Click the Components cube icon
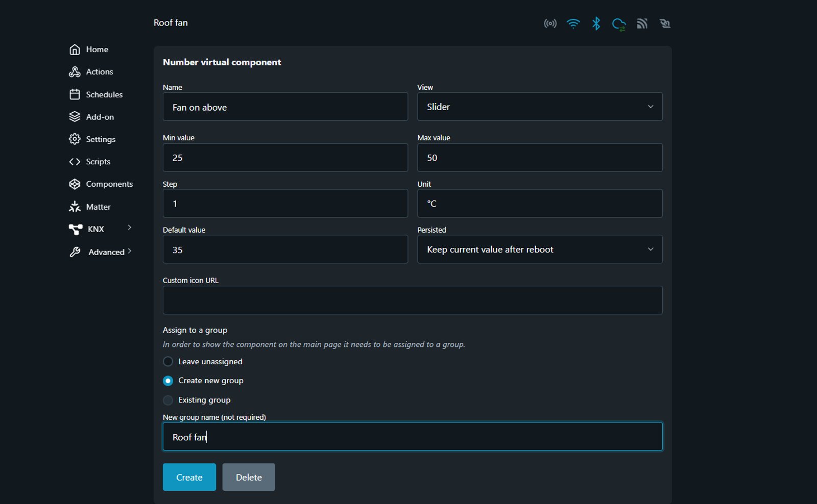 click(75, 184)
